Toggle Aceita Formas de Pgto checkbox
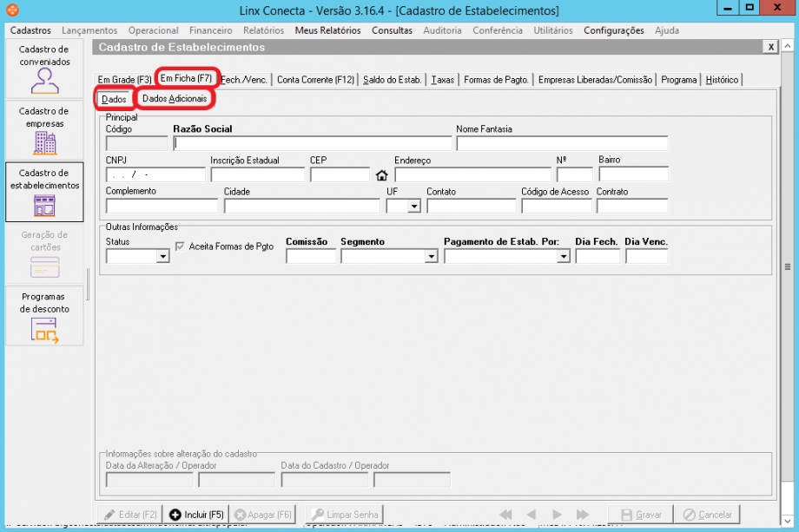Image resolution: width=799 pixels, height=532 pixels. click(x=181, y=246)
